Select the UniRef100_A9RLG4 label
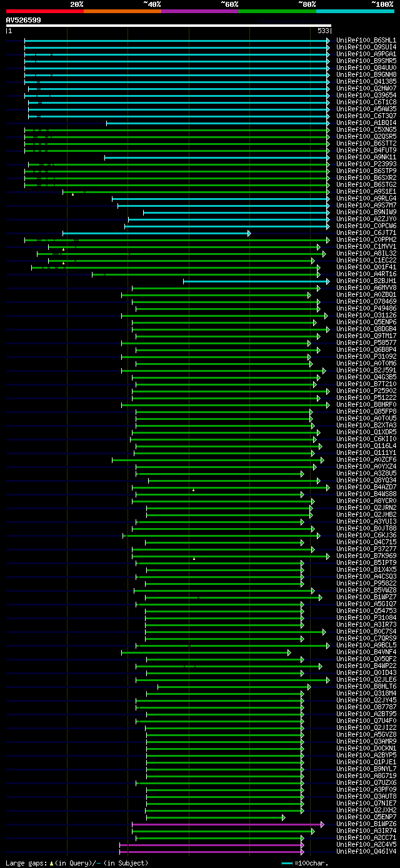 click(x=366, y=199)
